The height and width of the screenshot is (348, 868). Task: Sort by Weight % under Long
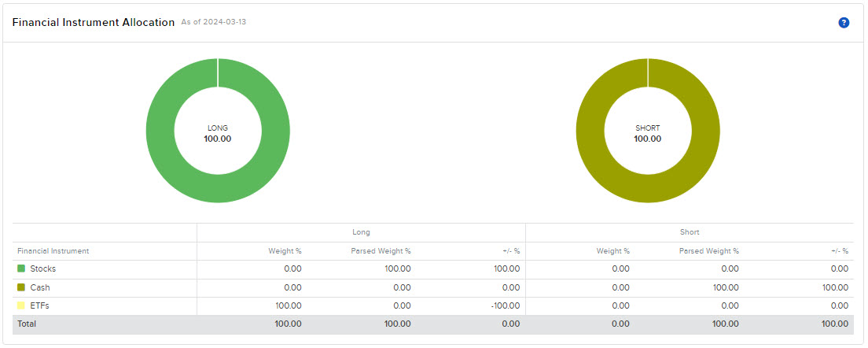(x=285, y=251)
